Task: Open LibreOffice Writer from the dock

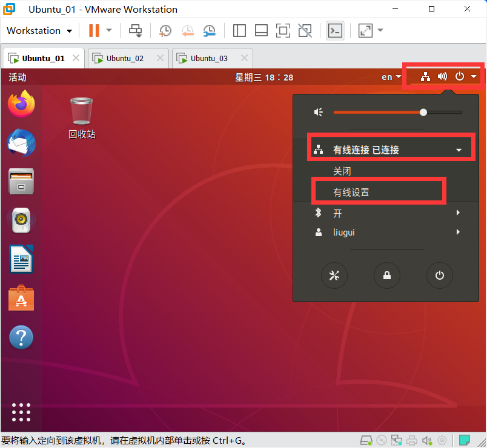Action: click(21, 259)
